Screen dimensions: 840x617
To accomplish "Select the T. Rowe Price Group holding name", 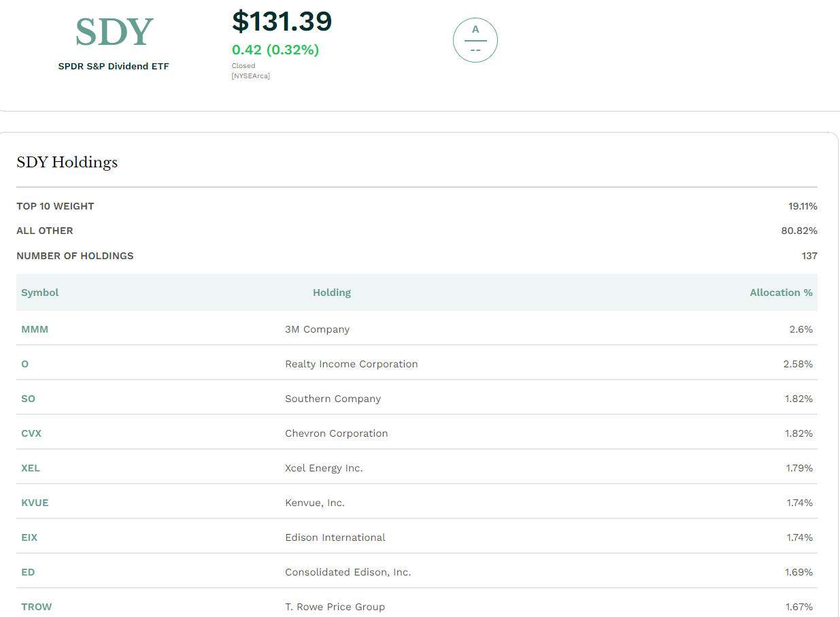I will point(335,607).
